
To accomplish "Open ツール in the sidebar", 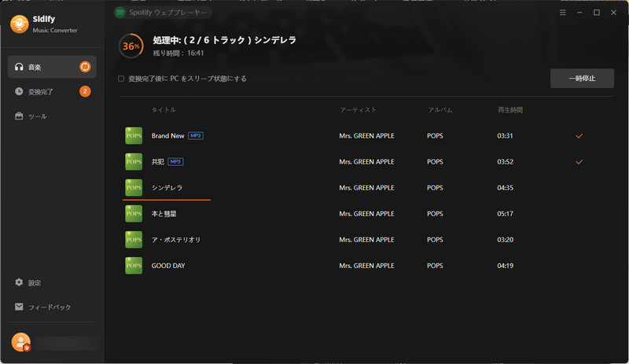I will pos(52,116).
